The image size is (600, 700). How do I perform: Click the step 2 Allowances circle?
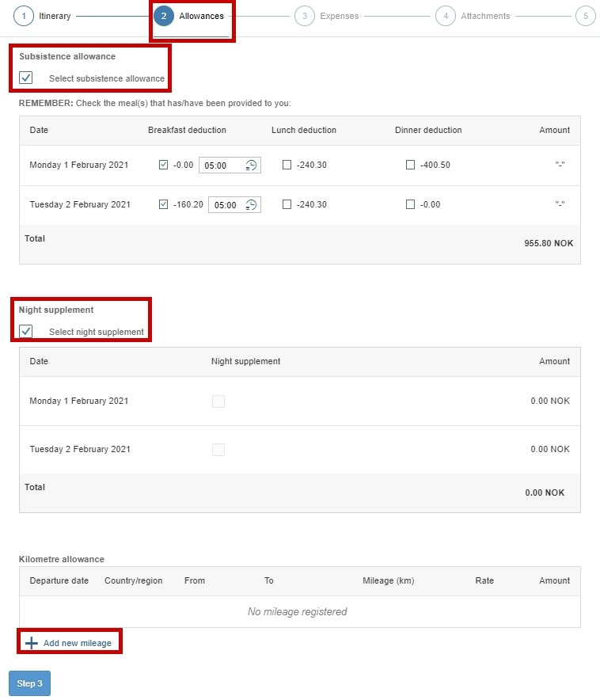(x=164, y=16)
